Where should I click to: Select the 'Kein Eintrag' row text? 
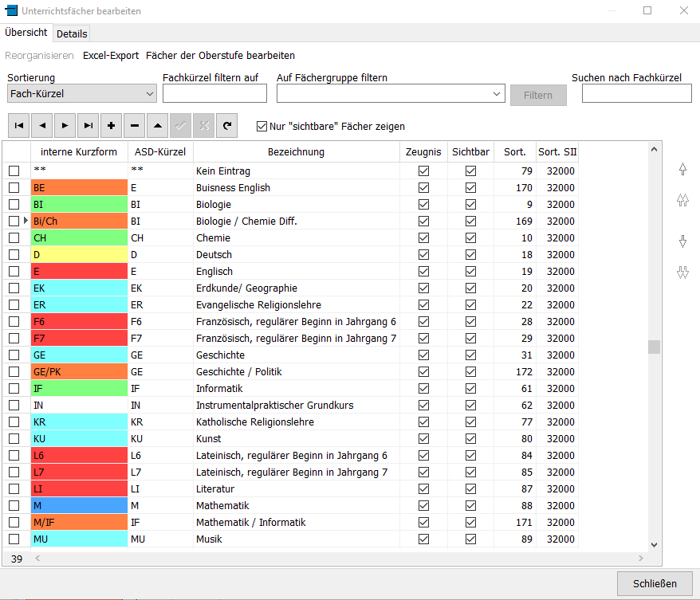tap(223, 171)
